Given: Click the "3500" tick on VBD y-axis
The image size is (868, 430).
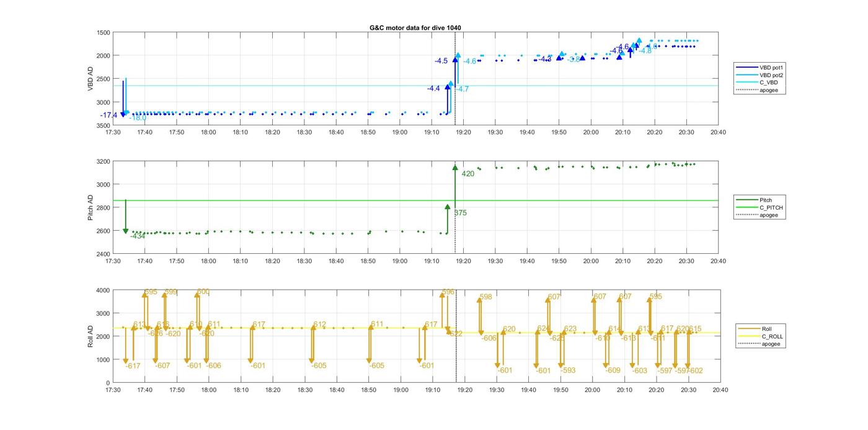Looking at the screenshot, I should [x=104, y=125].
